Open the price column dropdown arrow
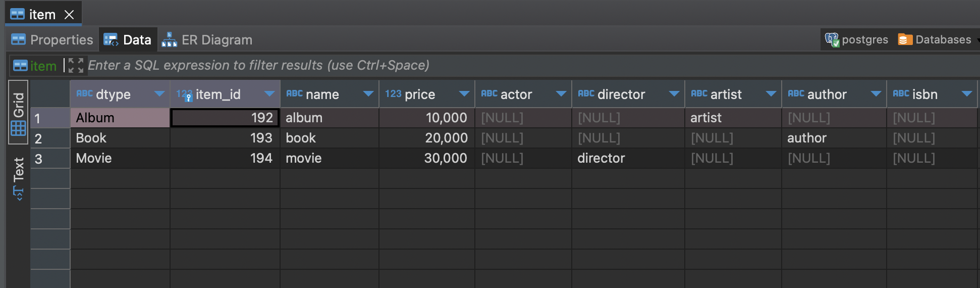Screen dimensions: 980x288 coord(464,93)
